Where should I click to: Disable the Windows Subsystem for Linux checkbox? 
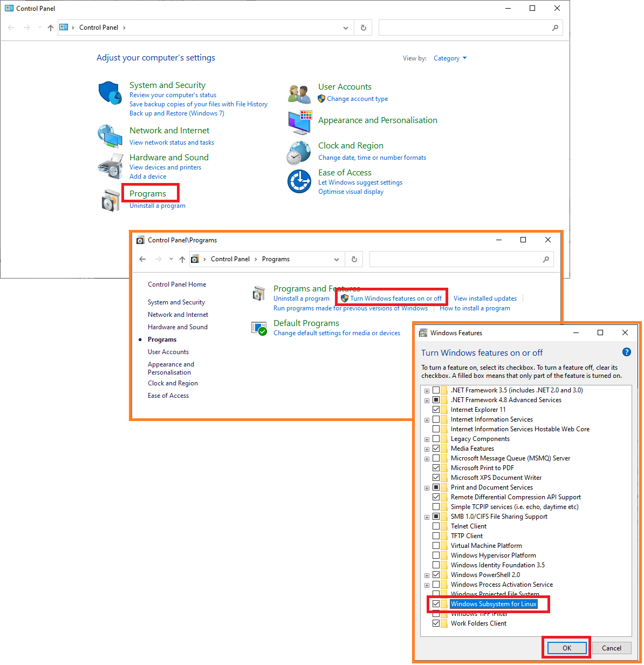pos(436,603)
